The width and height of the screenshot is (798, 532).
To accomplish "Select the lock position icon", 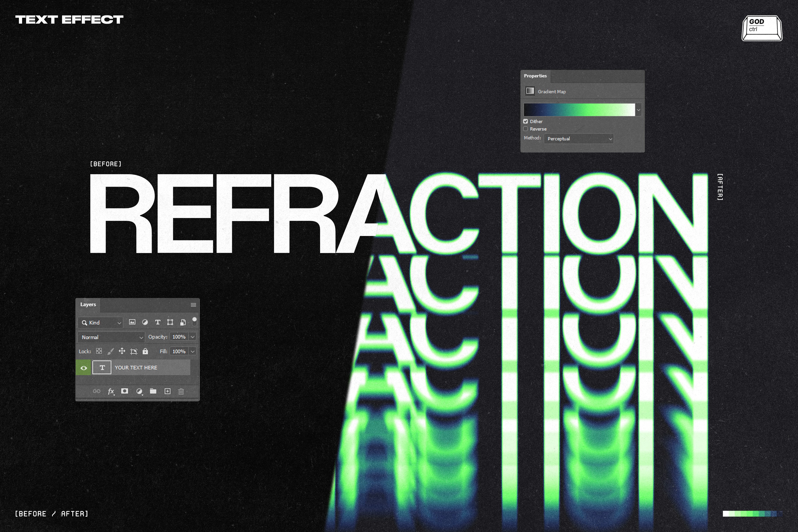I will pos(122,351).
